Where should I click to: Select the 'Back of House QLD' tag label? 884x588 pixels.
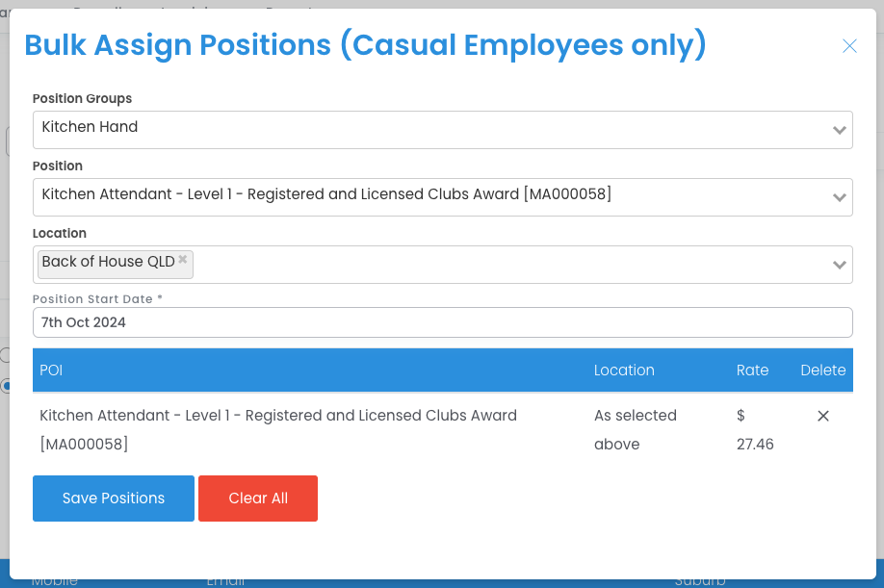108,262
